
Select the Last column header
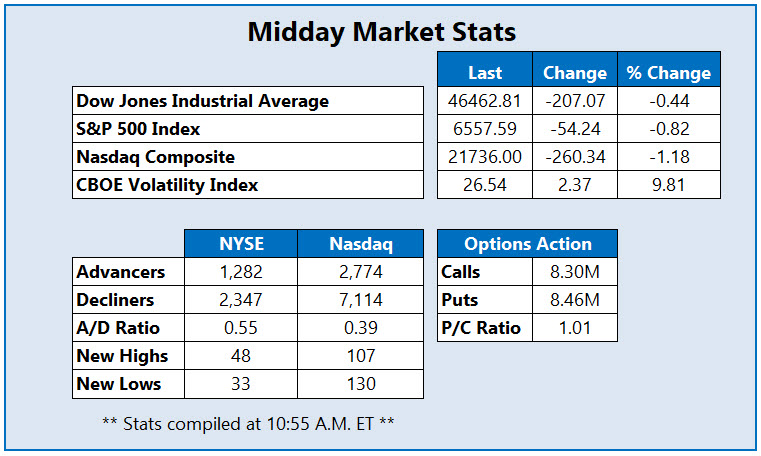coord(484,72)
